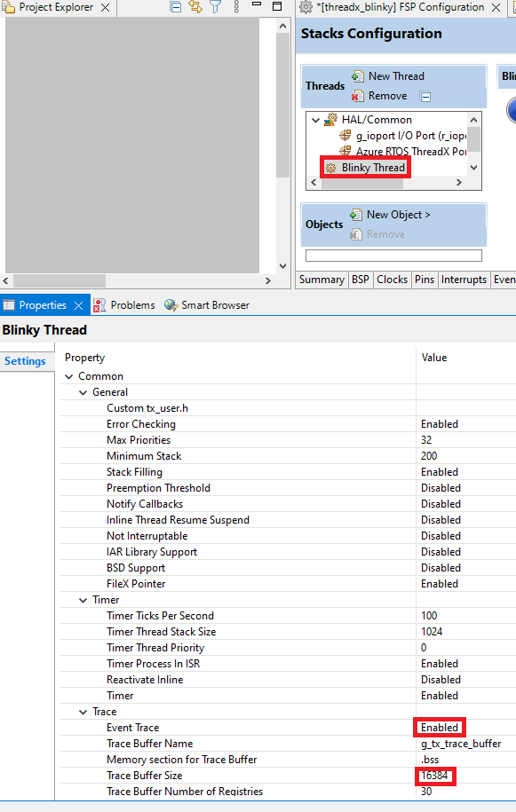
Task: Open the Pins tab
Action: (x=425, y=280)
